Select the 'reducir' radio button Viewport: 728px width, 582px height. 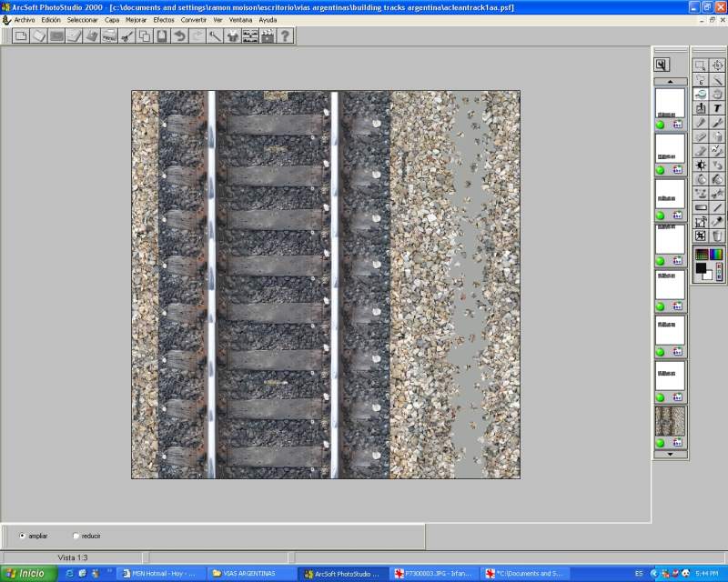pyautogui.click(x=76, y=536)
